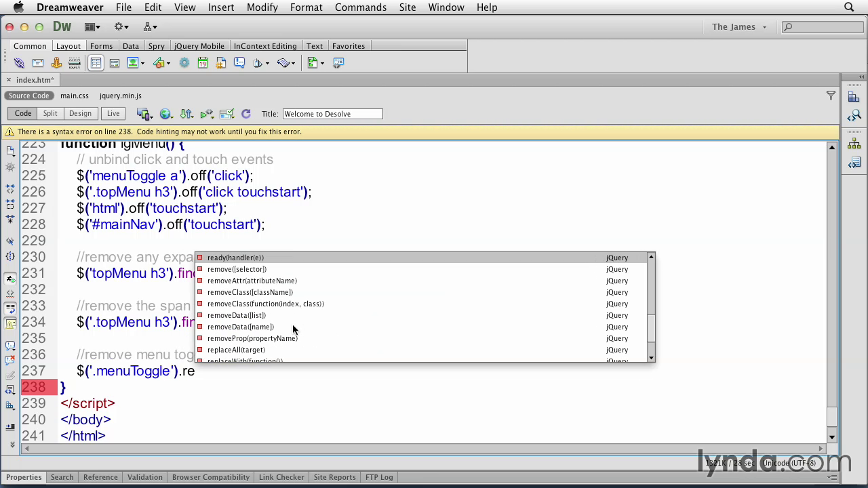Toggle Syntax Error Alerts in Info Bar
The height and width of the screenshot is (488, 868).
tap(10, 323)
